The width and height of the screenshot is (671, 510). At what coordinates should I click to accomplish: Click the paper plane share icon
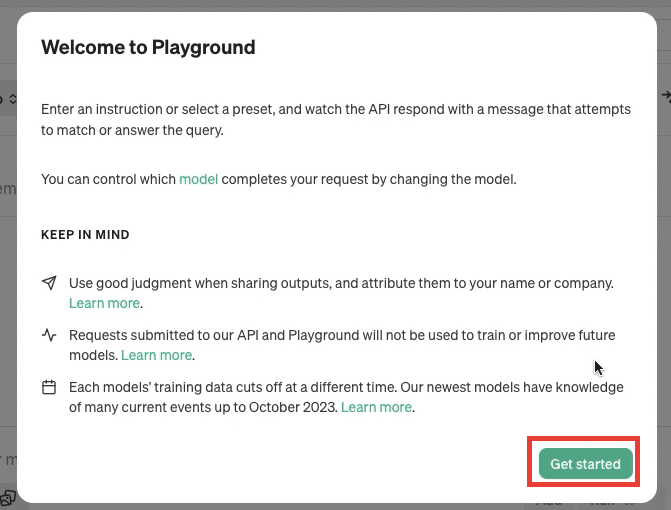pyautogui.click(x=49, y=283)
